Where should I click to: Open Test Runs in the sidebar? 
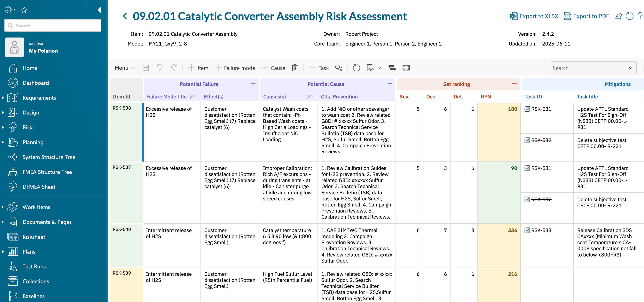(x=34, y=266)
